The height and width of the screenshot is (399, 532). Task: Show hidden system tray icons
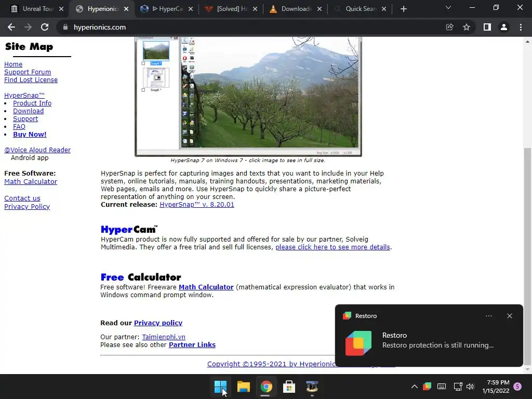coord(414,387)
